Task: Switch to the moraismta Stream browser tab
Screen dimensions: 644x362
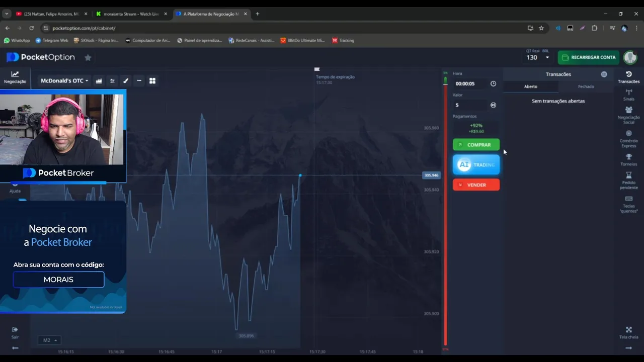Action: (132, 14)
